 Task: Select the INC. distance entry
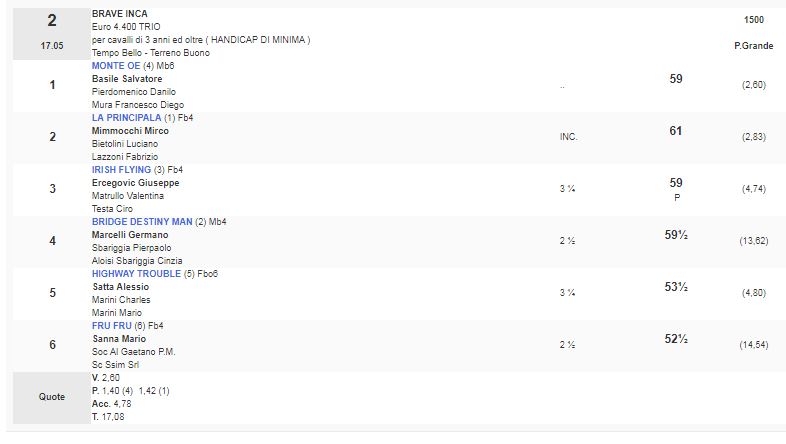coord(569,136)
